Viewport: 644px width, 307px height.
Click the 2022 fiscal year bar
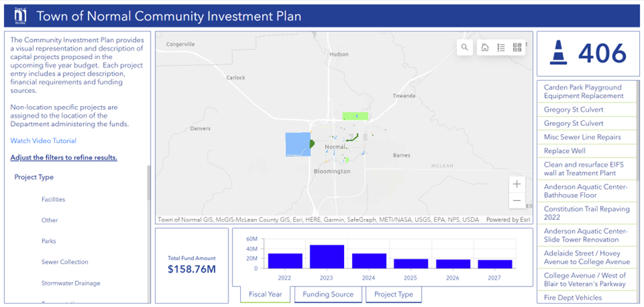coord(285,261)
